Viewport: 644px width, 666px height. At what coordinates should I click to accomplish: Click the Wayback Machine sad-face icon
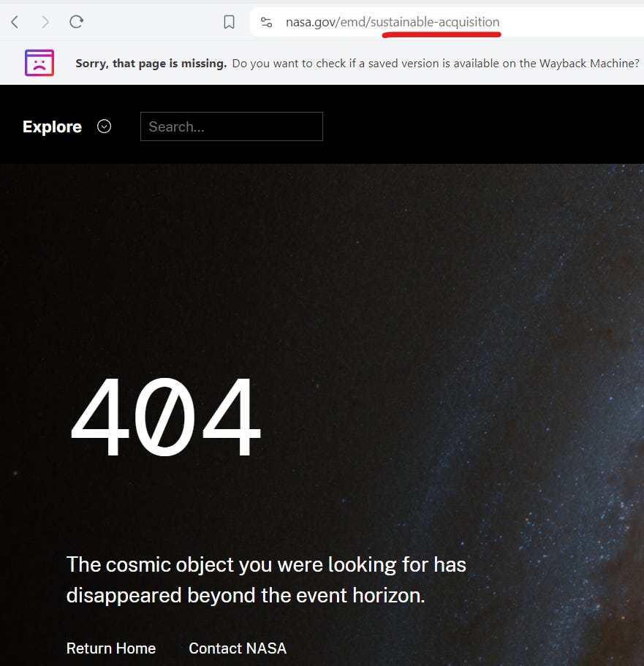click(39, 63)
